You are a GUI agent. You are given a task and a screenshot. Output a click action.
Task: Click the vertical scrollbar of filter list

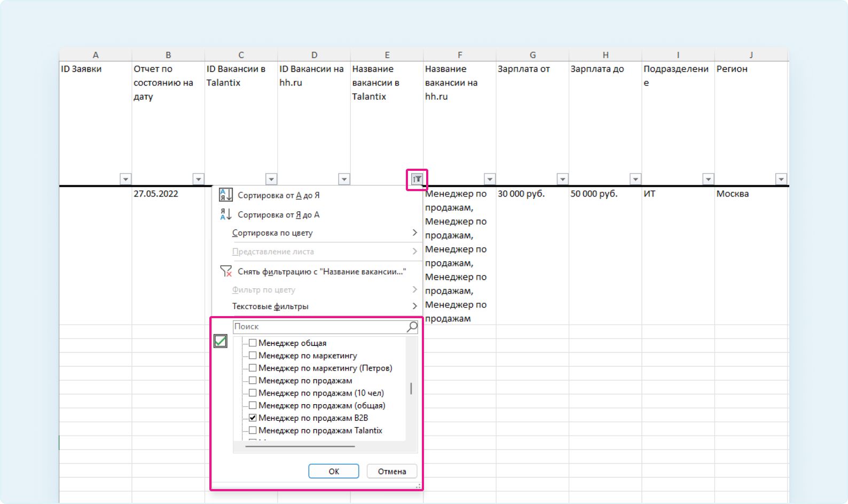411,389
